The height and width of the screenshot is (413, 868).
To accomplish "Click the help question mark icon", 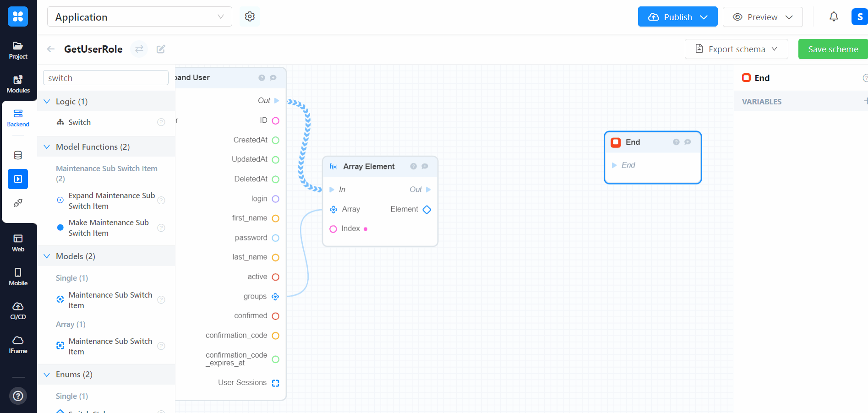I will click(18, 396).
